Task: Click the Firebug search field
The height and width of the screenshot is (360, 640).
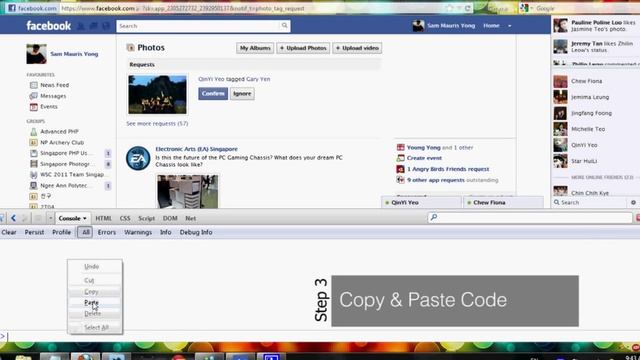Action: tap(530, 218)
